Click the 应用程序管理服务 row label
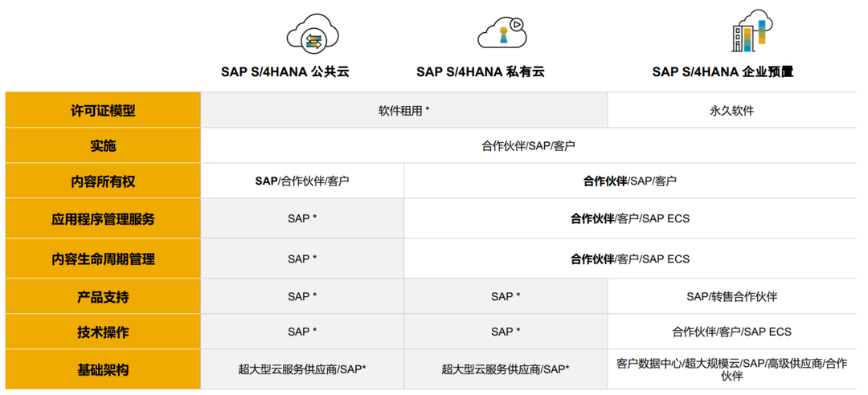The height and width of the screenshot is (395, 868). 103,218
